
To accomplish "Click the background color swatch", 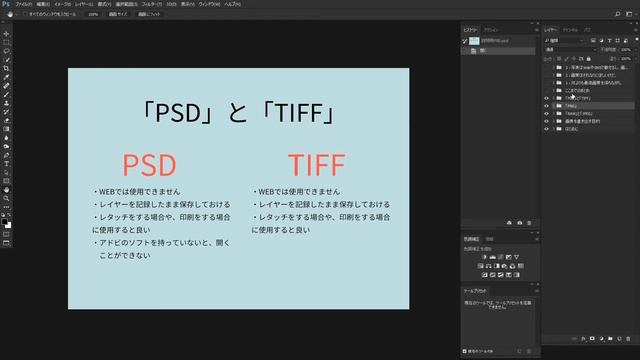I will tap(9, 225).
